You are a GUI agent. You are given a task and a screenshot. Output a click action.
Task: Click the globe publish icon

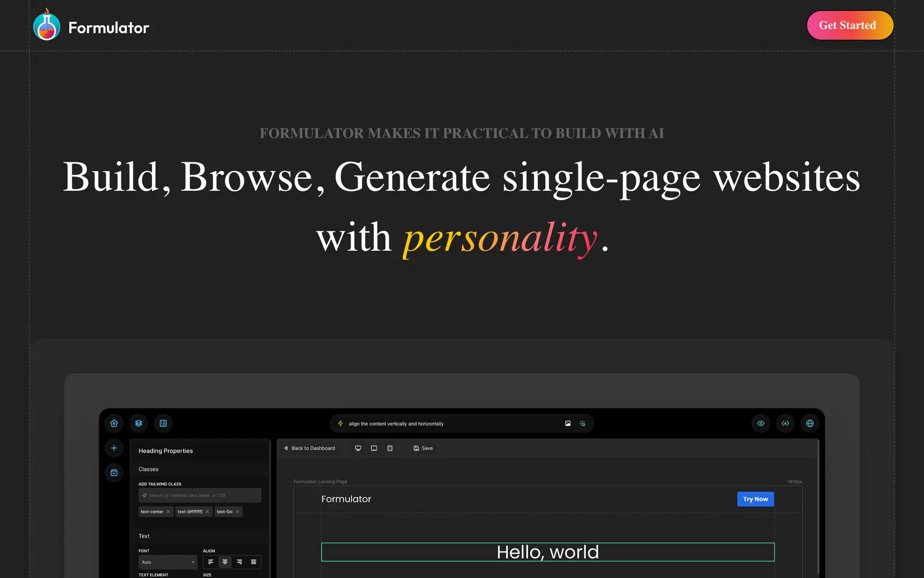coord(810,423)
